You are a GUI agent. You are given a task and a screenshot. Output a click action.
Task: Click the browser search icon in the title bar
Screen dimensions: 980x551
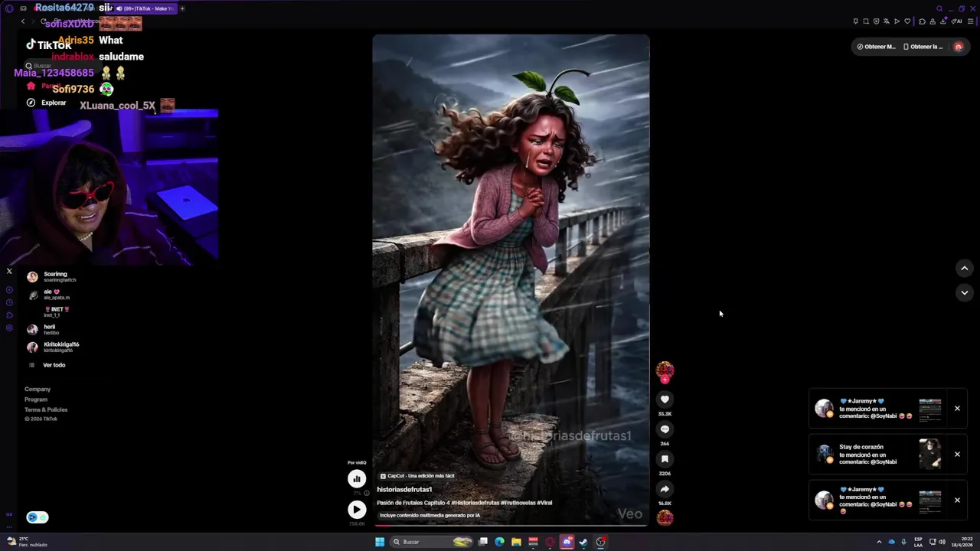(939, 8)
